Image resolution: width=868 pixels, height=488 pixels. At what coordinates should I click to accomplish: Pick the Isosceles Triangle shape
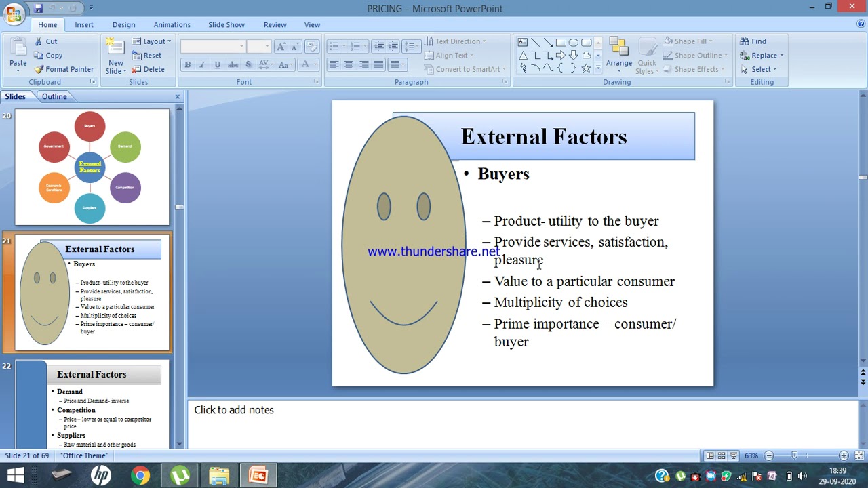(522, 55)
